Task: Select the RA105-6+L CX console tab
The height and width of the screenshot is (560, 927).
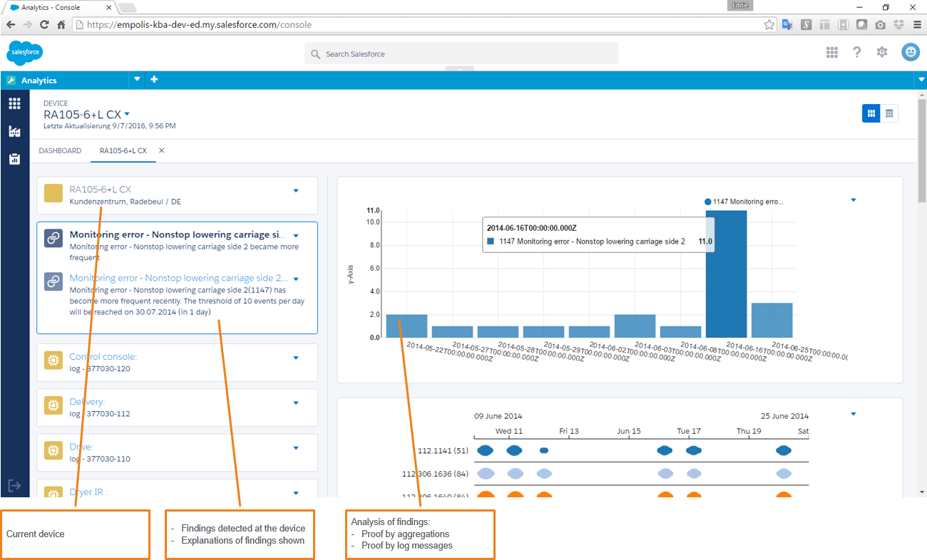Action: point(121,150)
